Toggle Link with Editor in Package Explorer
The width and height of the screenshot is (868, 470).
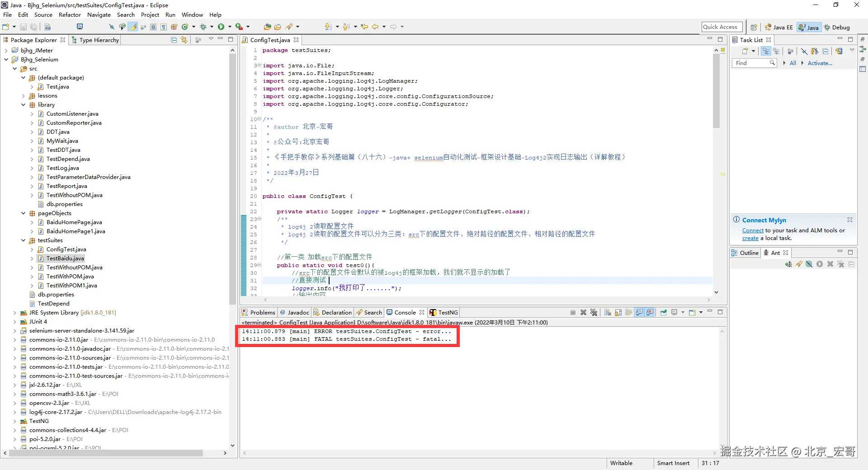pyautogui.click(x=184, y=40)
